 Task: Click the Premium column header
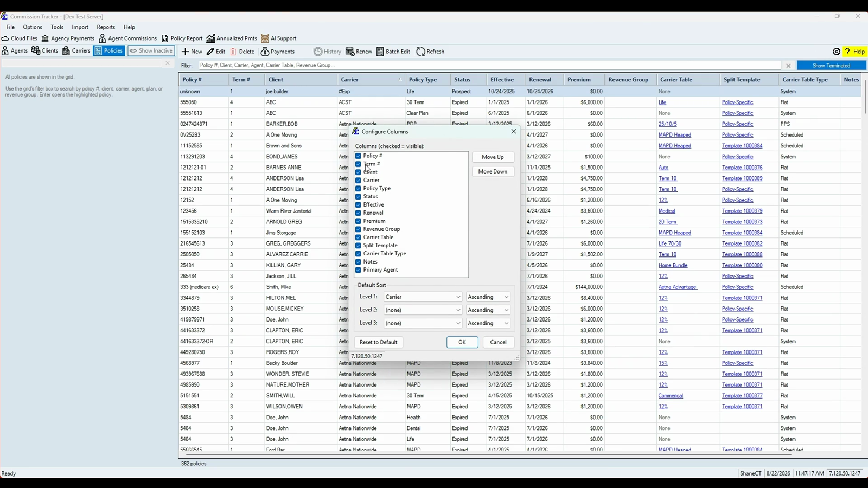coord(584,80)
